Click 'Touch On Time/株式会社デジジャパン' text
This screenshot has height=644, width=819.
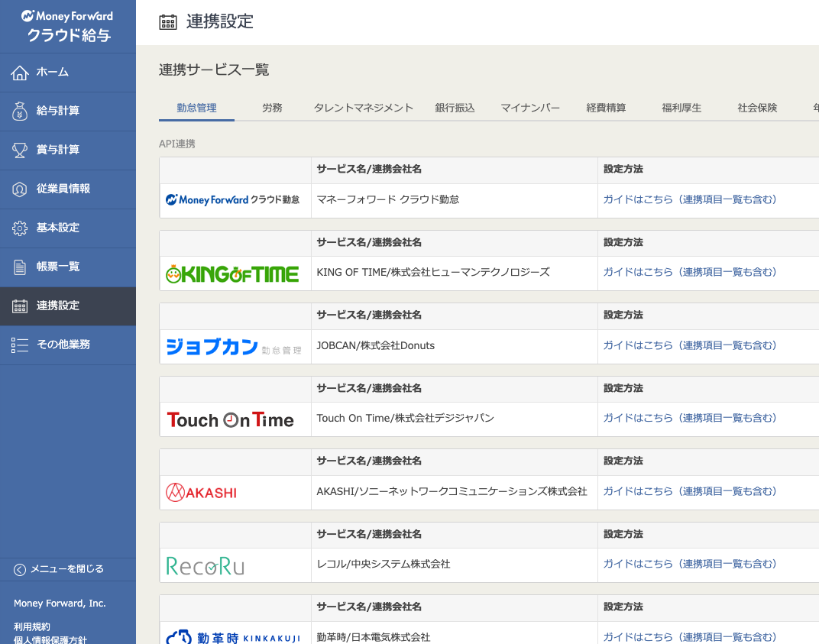[x=406, y=418]
